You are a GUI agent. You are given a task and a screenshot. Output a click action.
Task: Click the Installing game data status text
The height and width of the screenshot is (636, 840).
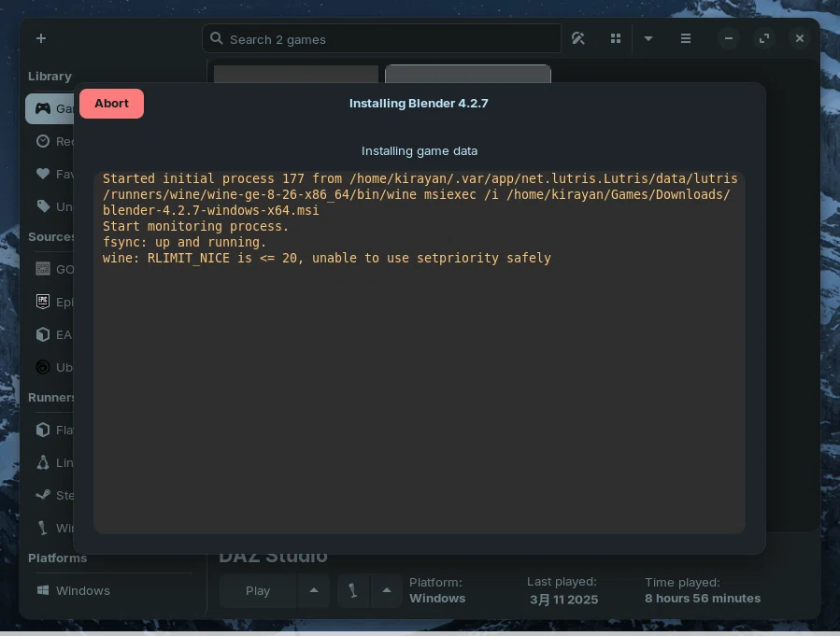(x=420, y=151)
